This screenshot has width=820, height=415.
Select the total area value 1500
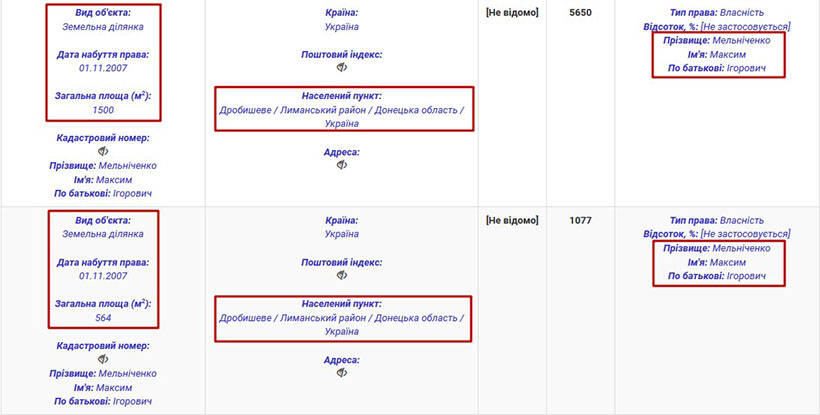click(103, 110)
